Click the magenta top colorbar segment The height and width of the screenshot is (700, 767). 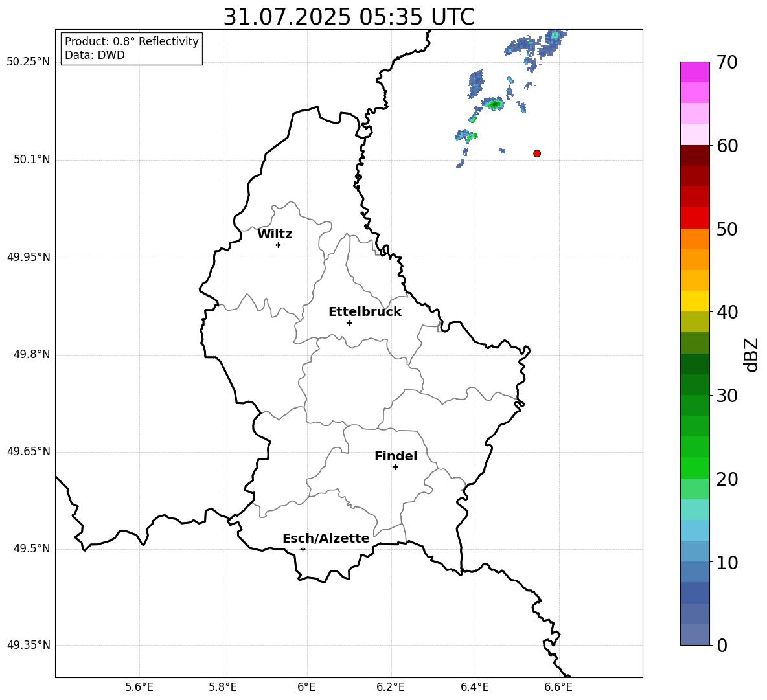pyautogui.click(x=695, y=73)
